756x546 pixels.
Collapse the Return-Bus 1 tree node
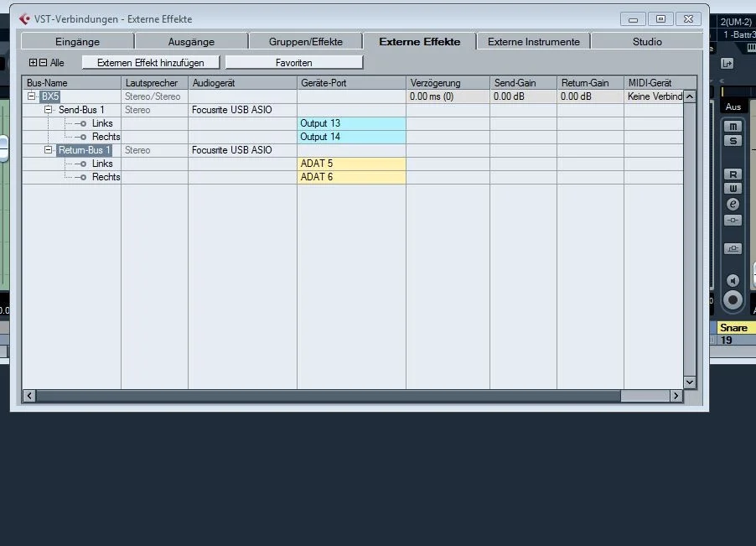(49, 150)
